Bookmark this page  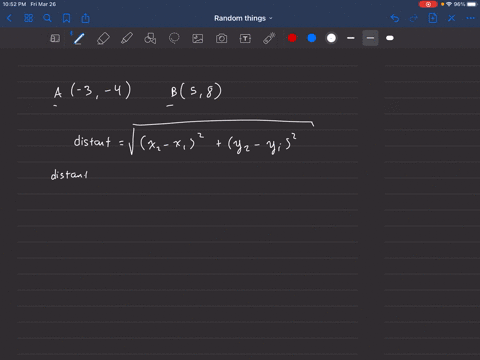(x=66, y=18)
